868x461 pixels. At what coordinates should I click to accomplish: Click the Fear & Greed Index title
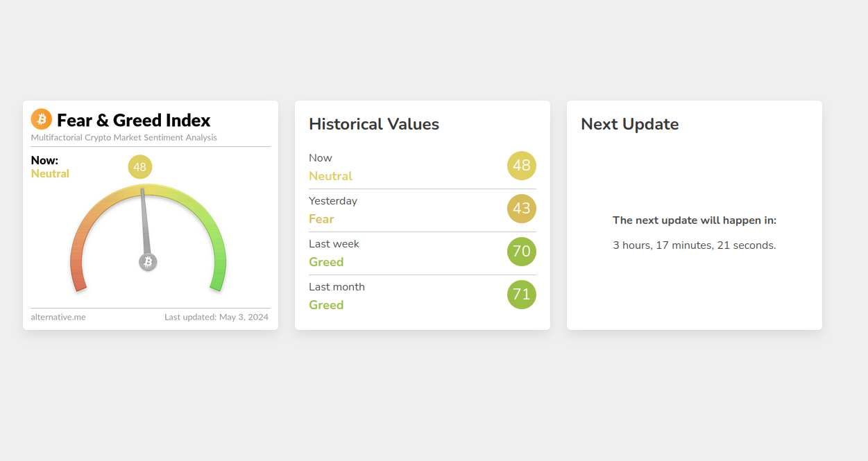coord(133,121)
